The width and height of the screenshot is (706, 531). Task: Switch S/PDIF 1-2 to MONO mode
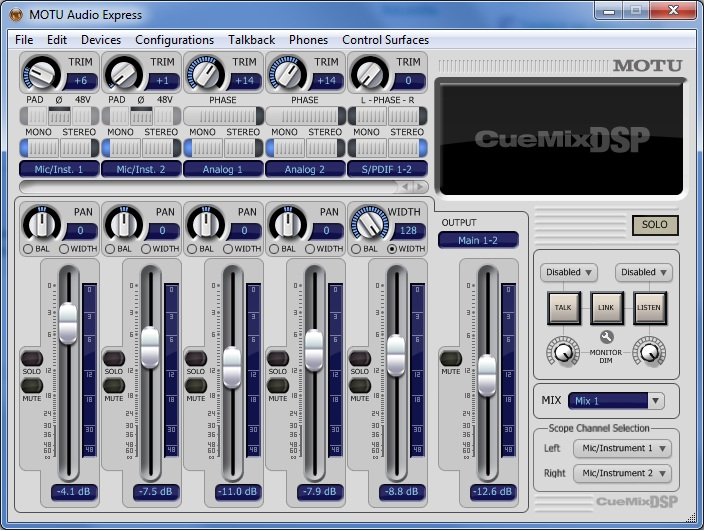click(367, 148)
